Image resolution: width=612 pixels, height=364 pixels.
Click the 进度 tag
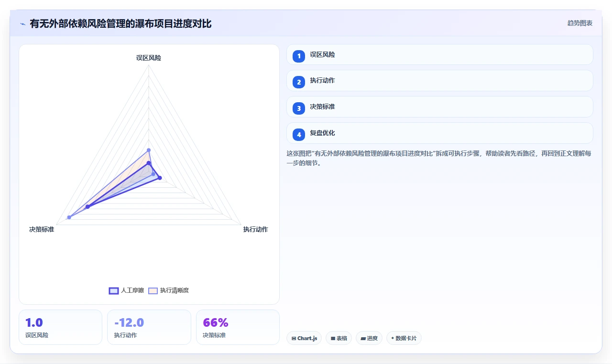[x=369, y=338]
